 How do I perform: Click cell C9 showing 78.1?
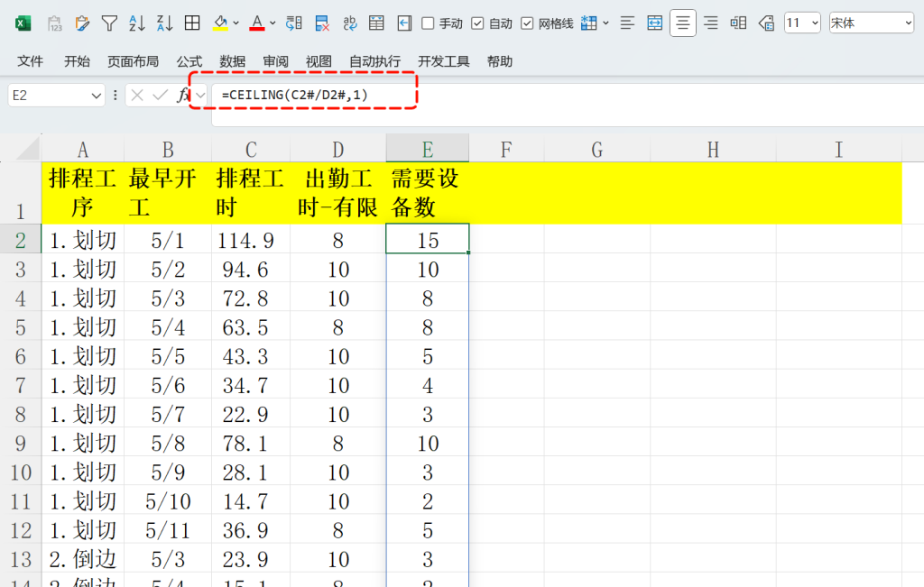(251, 443)
